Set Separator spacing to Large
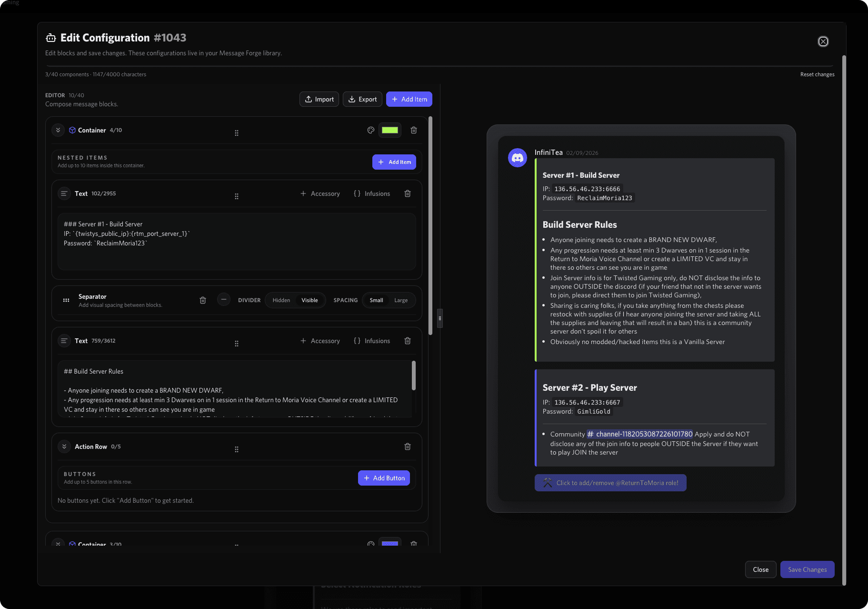This screenshot has height=609, width=868. [x=401, y=300]
